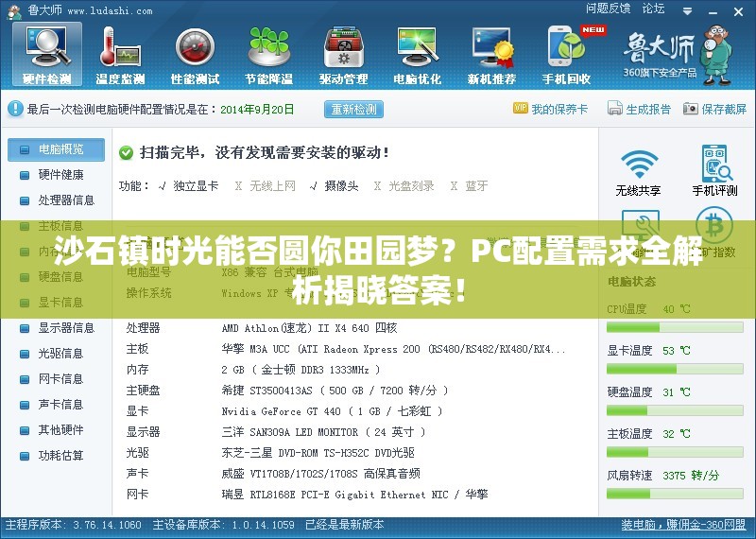Click the 2014年9月20日 detection date

[257, 109]
